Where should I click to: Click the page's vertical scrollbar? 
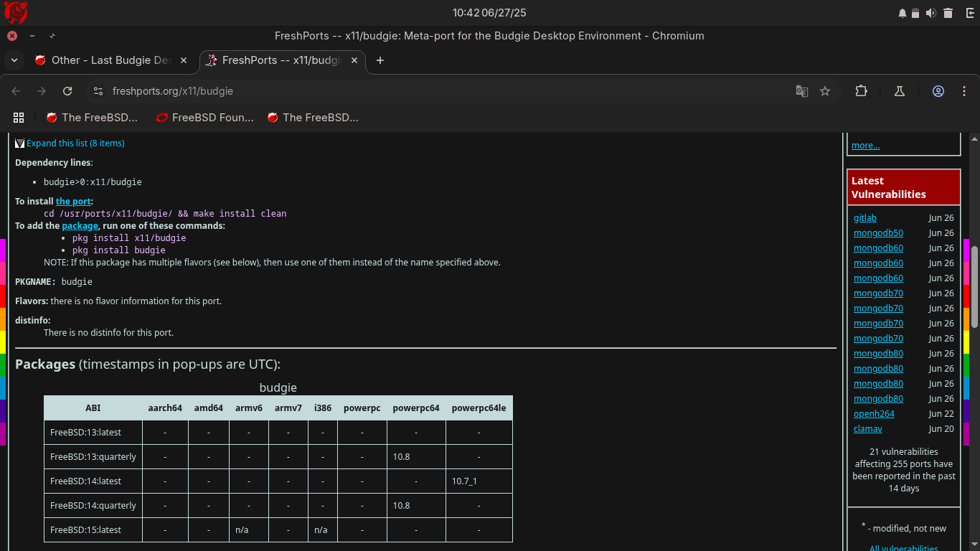tap(974, 287)
